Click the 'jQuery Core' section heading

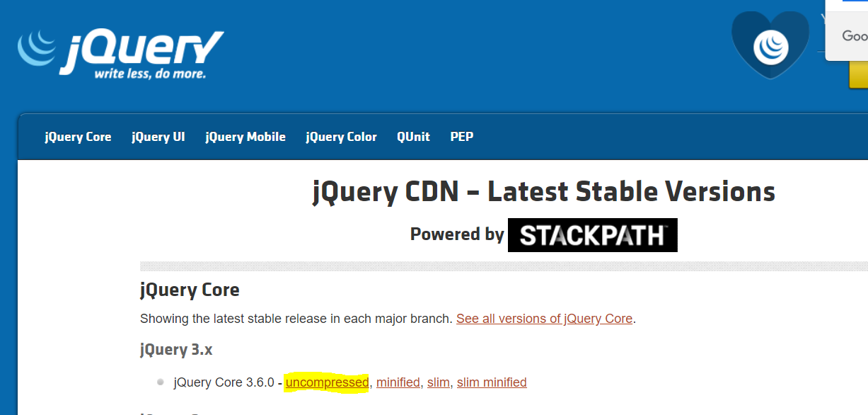(190, 290)
